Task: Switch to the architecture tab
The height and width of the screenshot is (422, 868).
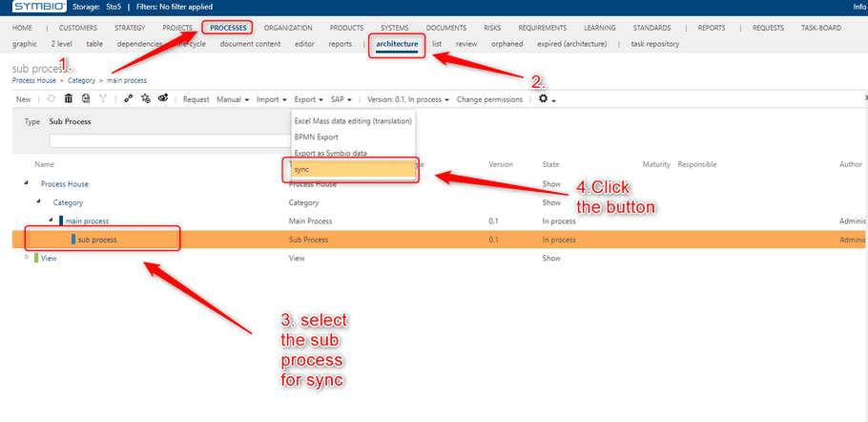Action: [397, 44]
